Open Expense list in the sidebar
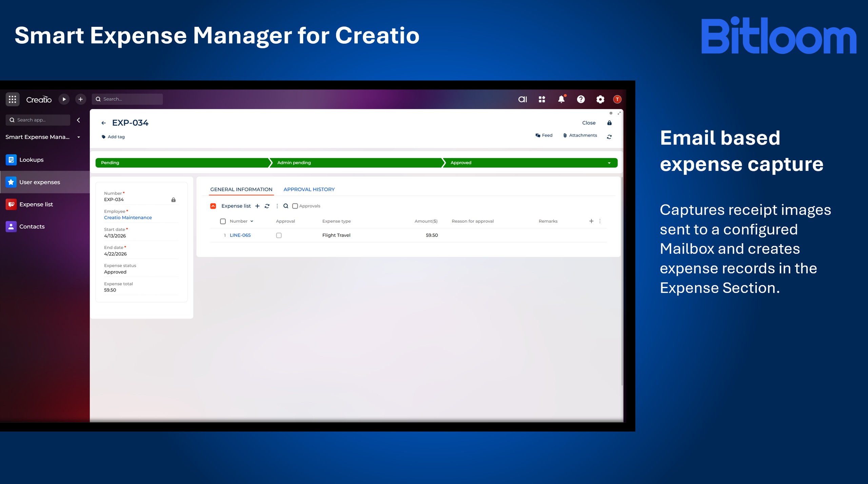This screenshot has height=484, width=868. (36, 204)
